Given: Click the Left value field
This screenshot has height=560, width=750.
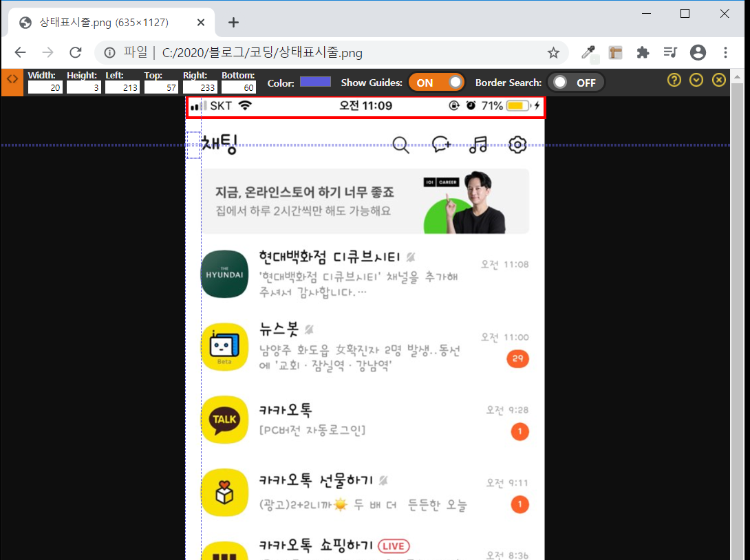Looking at the screenshot, I should [122, 87].
